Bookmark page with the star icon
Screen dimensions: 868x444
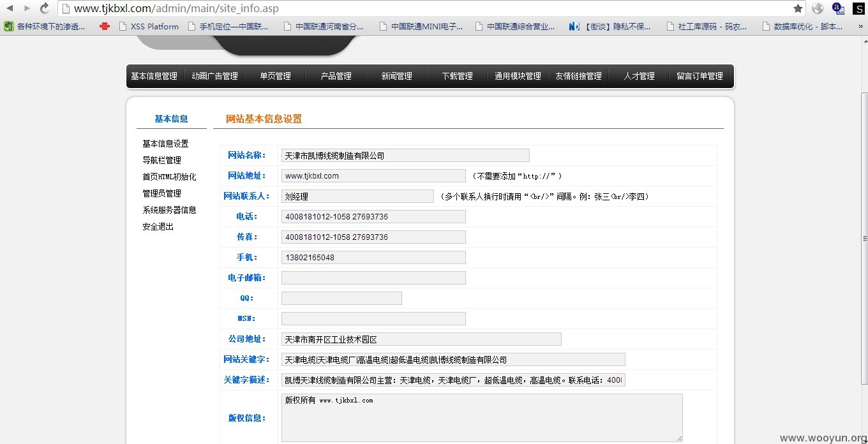click(x=798, y=8)
